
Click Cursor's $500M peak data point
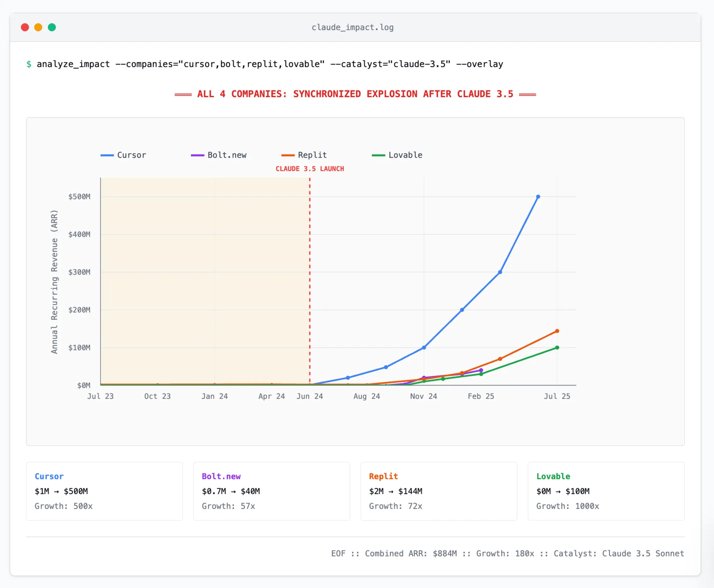pyautogui.click(x=538, y=197)
